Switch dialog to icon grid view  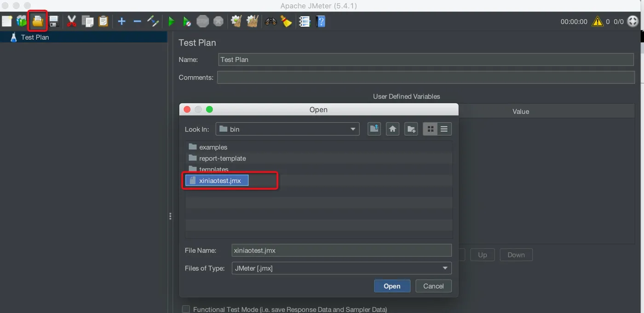[430, 129]
